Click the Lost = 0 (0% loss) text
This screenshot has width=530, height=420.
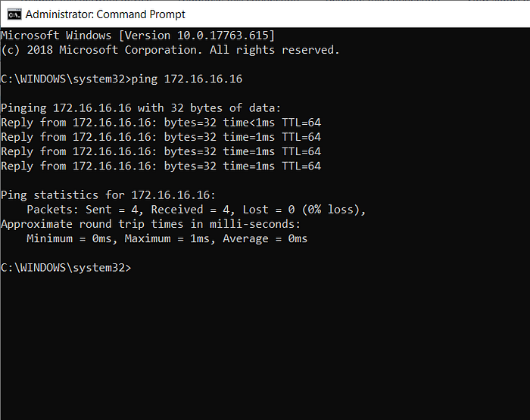[x=304, y=210]
